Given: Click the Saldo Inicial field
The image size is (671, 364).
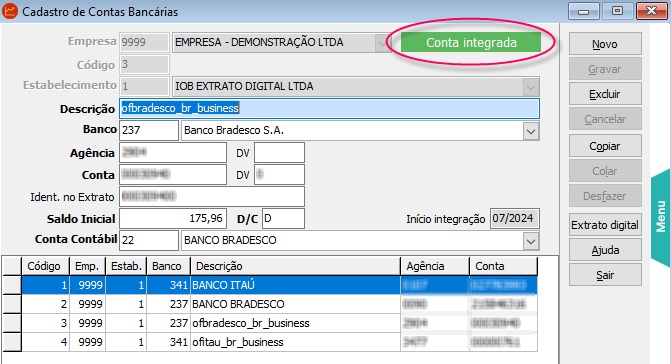Looking at the screenshot, I should pyautogui.click(x=172, y=219).
